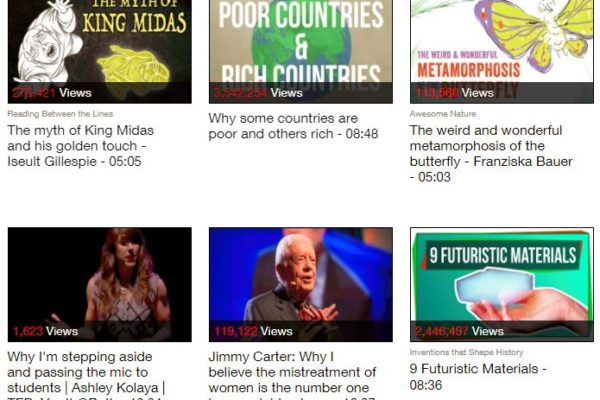Click 'The myth of King Midas' title link
The height and width of the screenshot is (400, 600).
80,146
